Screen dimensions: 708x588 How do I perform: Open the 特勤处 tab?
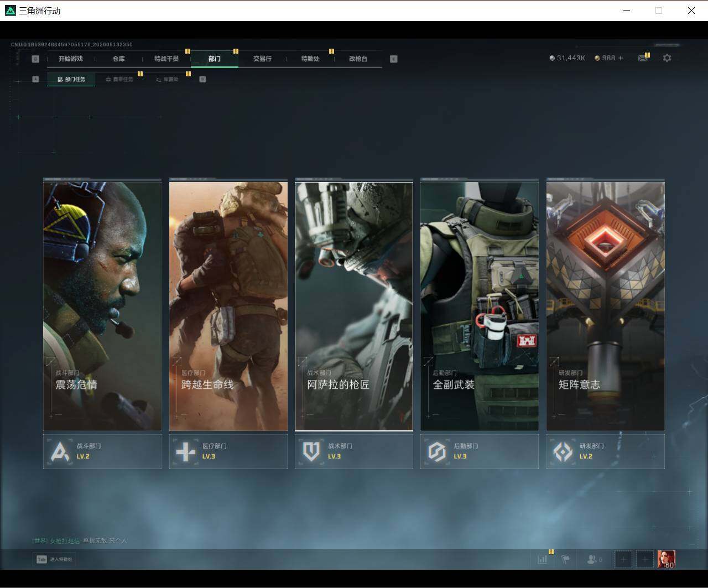310,59
